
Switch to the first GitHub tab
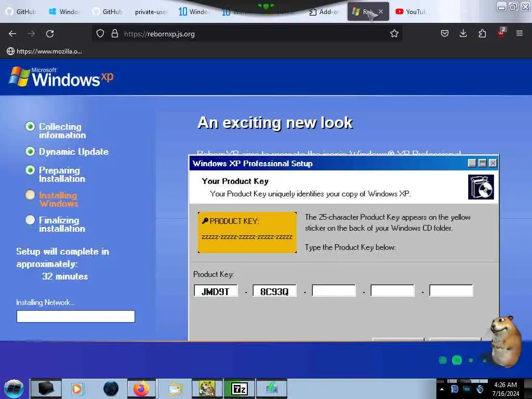click(22, 11)
